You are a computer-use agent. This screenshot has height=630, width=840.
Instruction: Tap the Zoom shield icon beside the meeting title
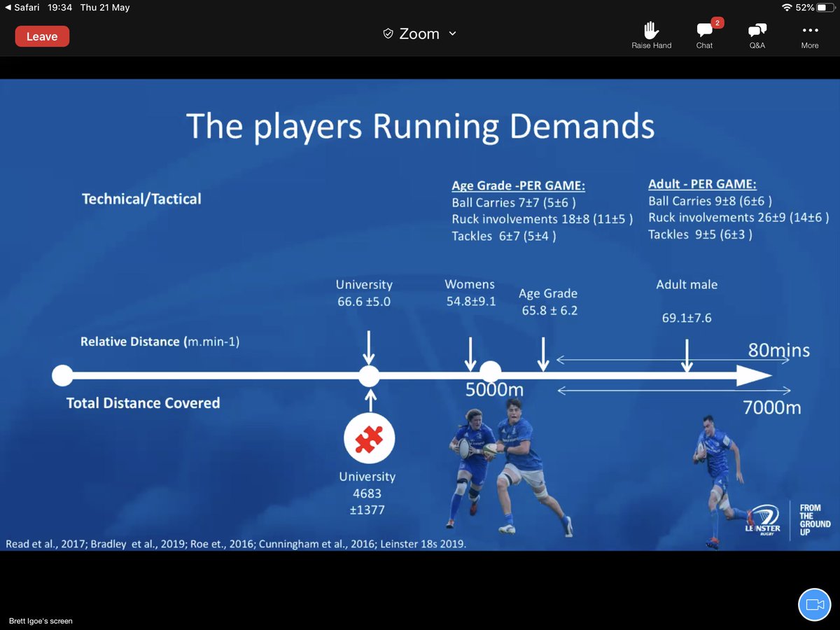pos(387,33)
